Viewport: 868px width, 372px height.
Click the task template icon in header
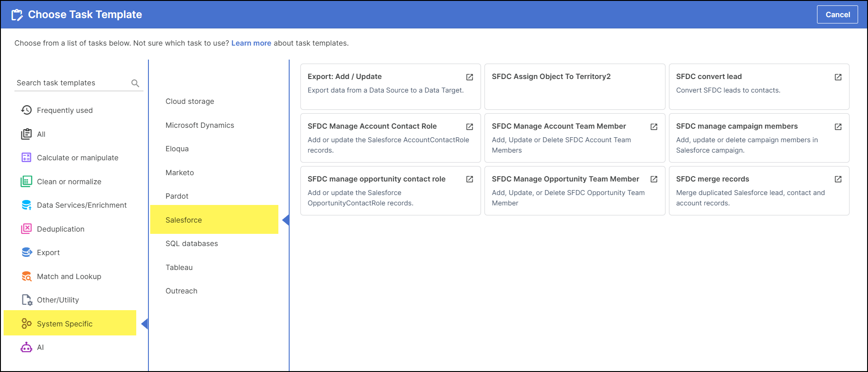pos(17,15)
